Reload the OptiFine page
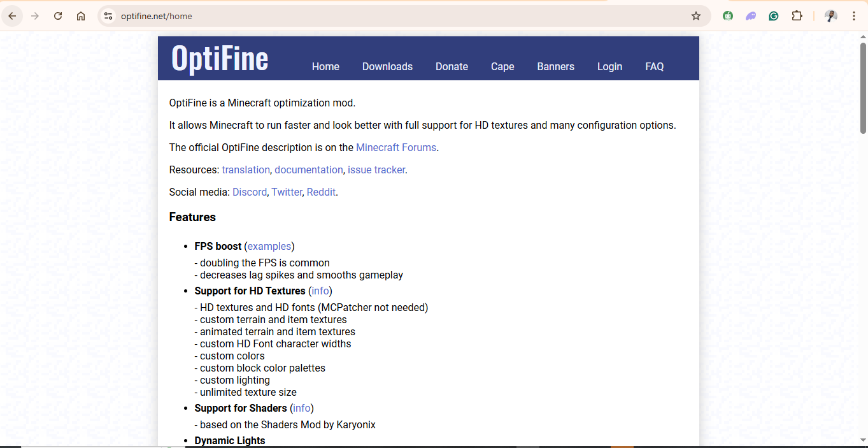868x448 pixels. [58, 16]
